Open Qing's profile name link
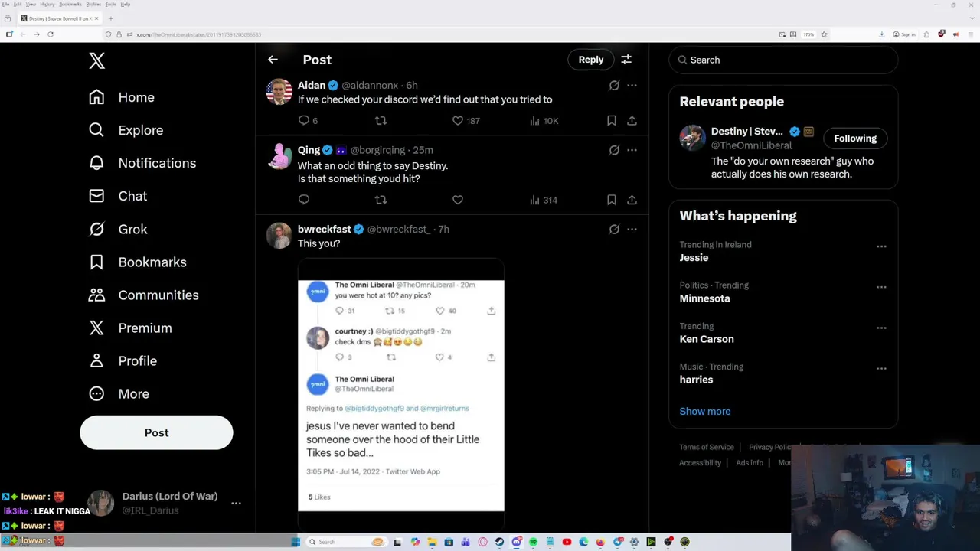980x551 pixels. [x=309, y=150]
